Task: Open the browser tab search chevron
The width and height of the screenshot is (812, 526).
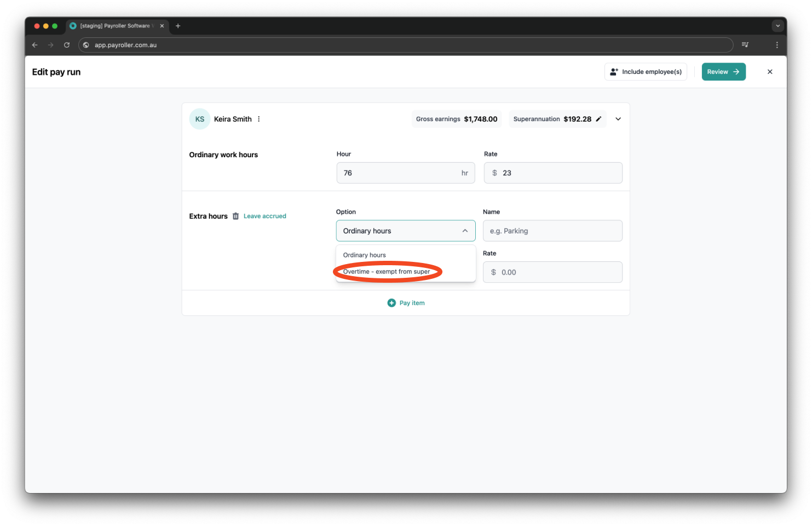Action: [x=778, y=26]
